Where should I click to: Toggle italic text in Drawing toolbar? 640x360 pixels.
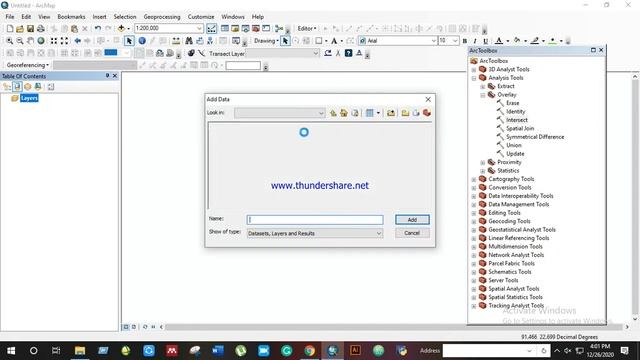[475, 41]
